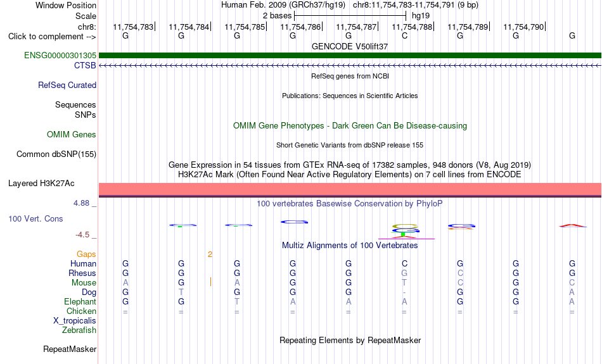Click the Sequences track label

pyautogui.click(x=75, y=104)
